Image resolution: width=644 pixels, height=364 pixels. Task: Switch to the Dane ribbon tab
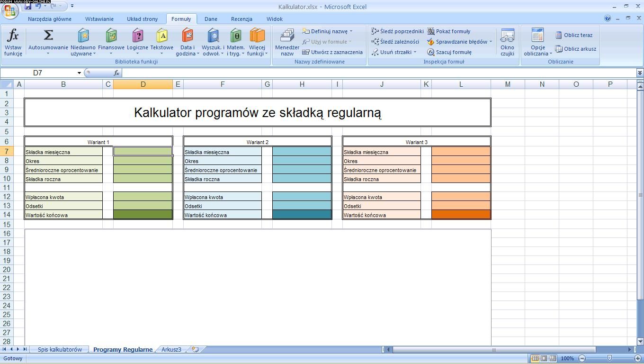(x=211, y=19)
